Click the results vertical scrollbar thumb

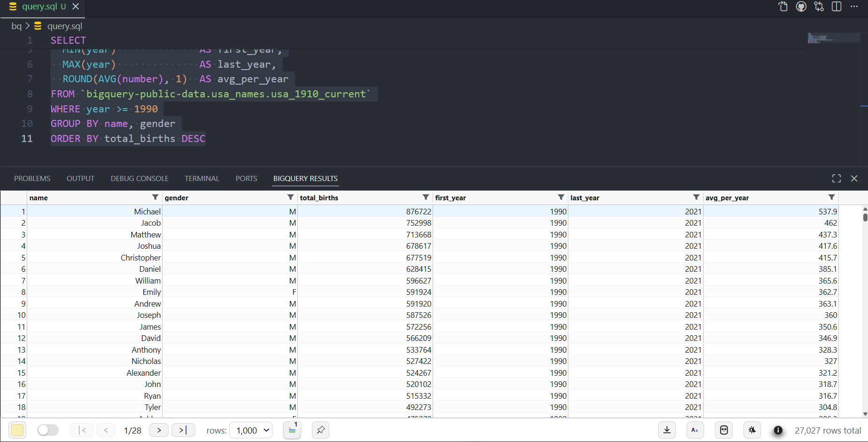(x=865, y=217)
